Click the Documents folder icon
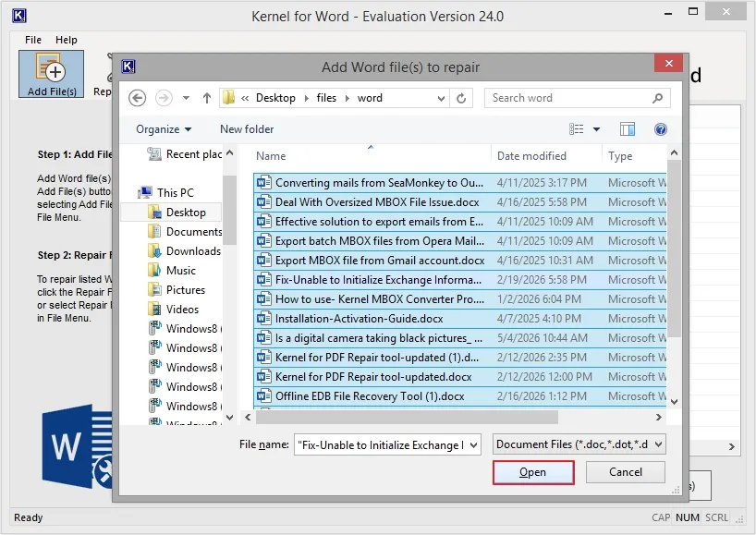The height and width of the screenshot is (535, 756). pos(154,232)
